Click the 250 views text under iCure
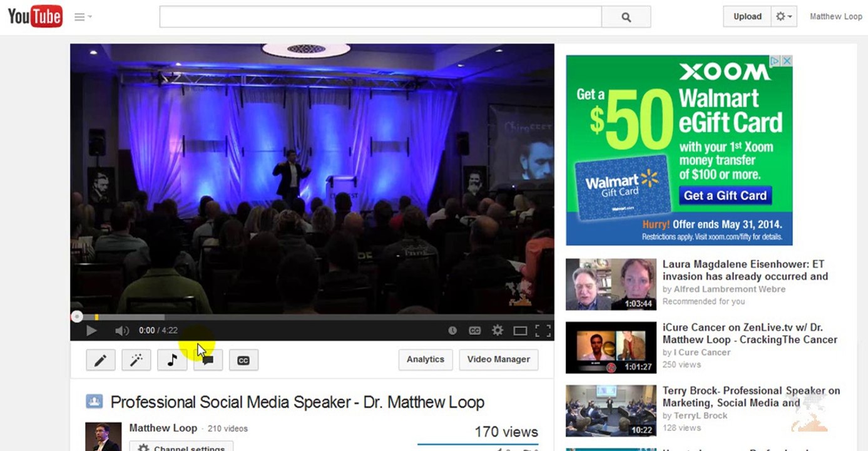This screenshot has height=451, width=868. 682,365
